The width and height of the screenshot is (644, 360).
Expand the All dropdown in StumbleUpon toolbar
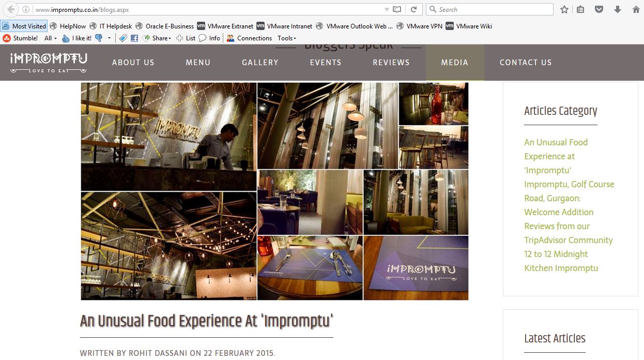pos(51,38)
